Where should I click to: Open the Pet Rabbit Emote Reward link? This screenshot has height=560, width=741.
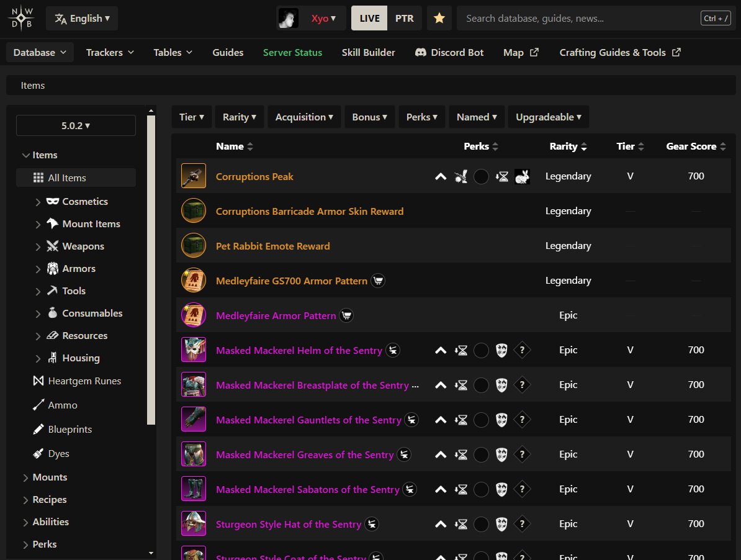pos(272,246)
